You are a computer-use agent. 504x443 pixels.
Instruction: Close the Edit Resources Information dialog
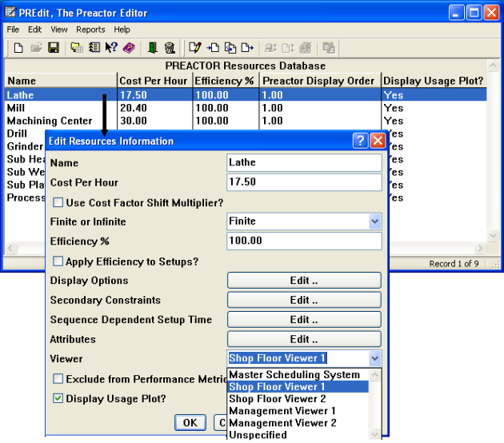coord(378,141)
